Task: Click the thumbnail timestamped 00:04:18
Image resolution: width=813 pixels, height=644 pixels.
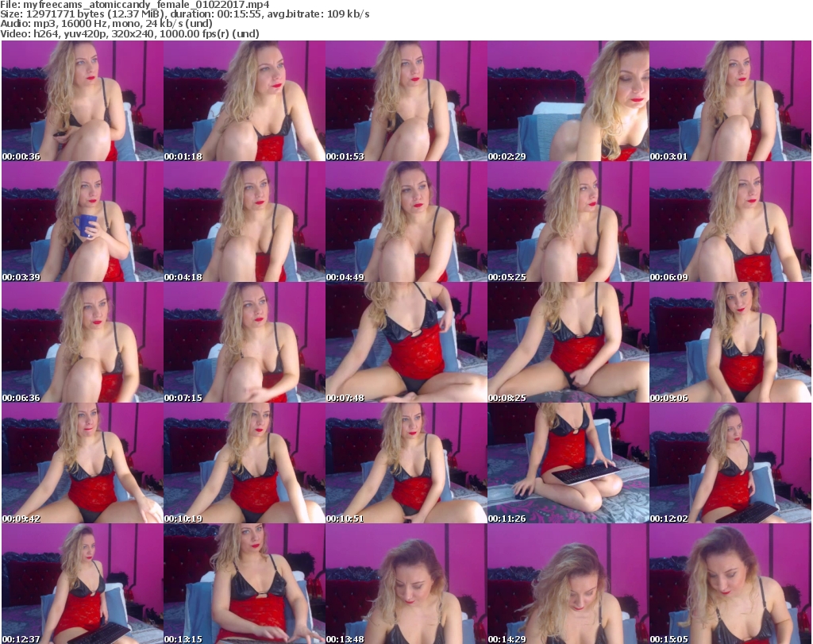Action: click(245, 222)
